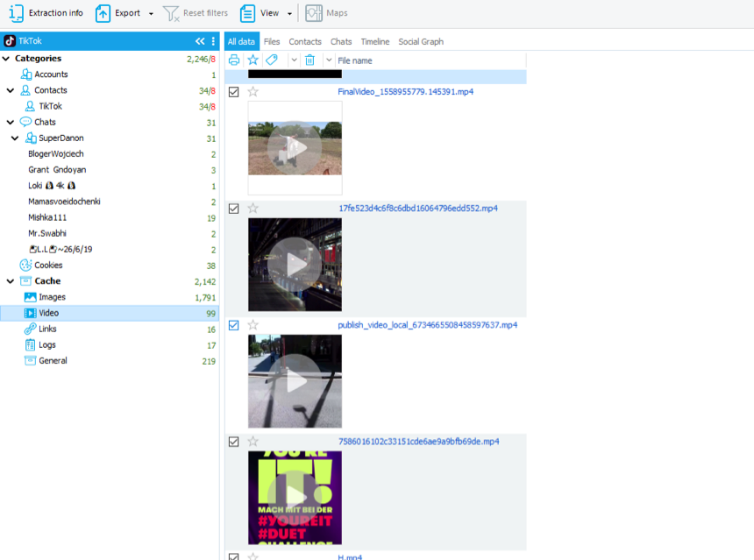Open the Social Graph tab
This screenshot has width=754, height=560.
coord(420,41)
